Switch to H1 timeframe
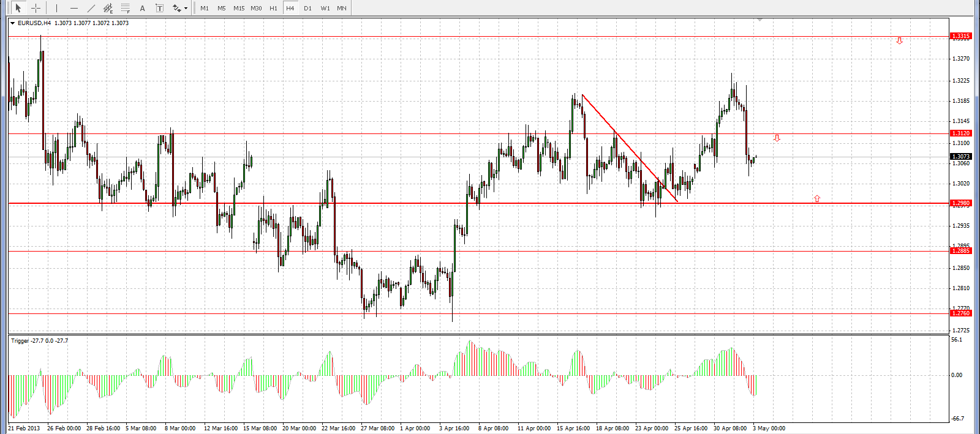The width and height of the screenshot is (980, 434). tap(273, 8)
